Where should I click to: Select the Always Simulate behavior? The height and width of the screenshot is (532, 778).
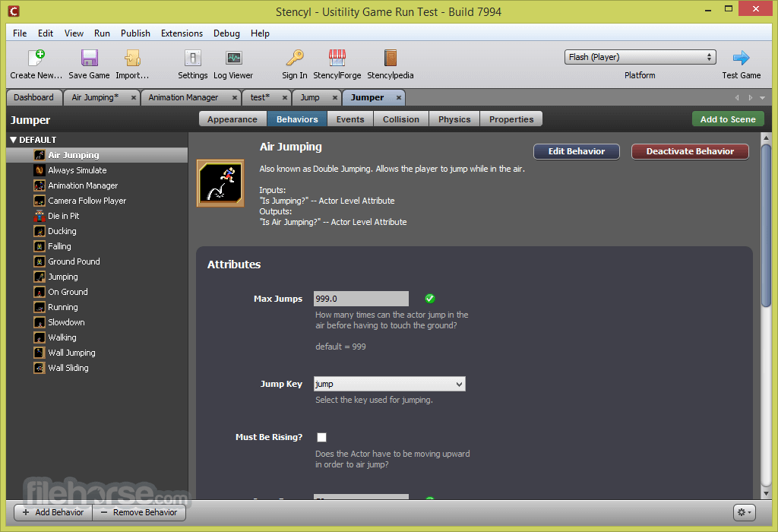(97, 170)
